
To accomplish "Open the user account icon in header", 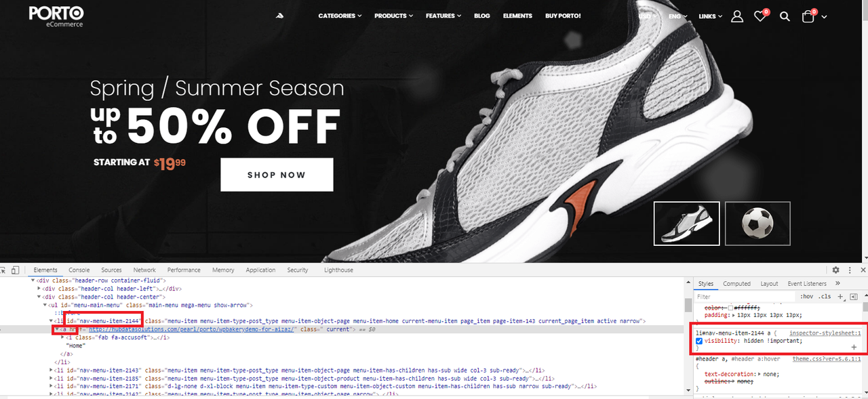I will (x=737, y=16).
